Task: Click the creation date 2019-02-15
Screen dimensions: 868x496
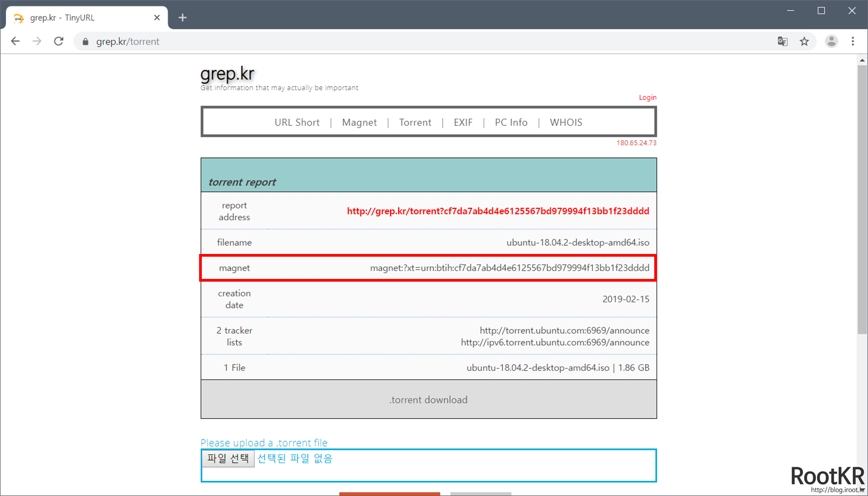Action: (626, 299)
